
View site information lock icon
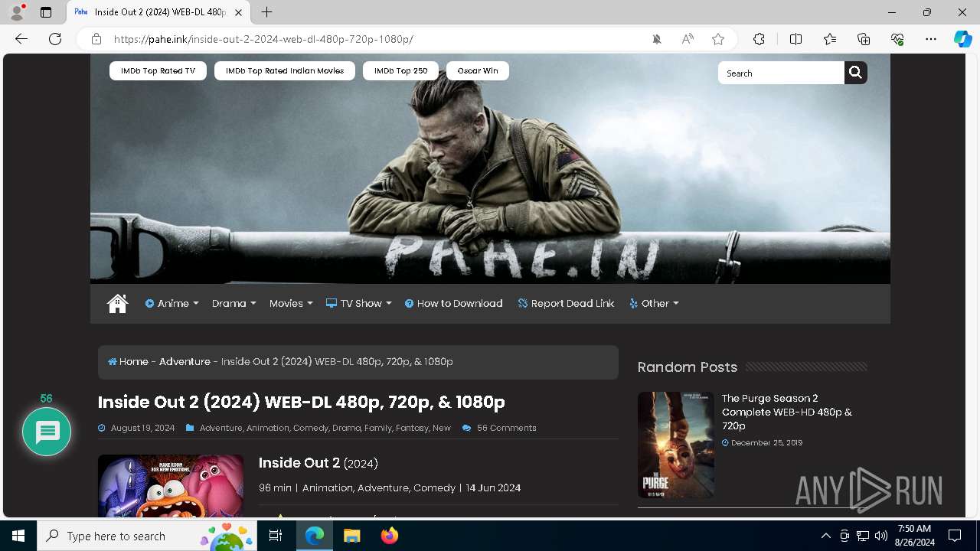point(96,39)
